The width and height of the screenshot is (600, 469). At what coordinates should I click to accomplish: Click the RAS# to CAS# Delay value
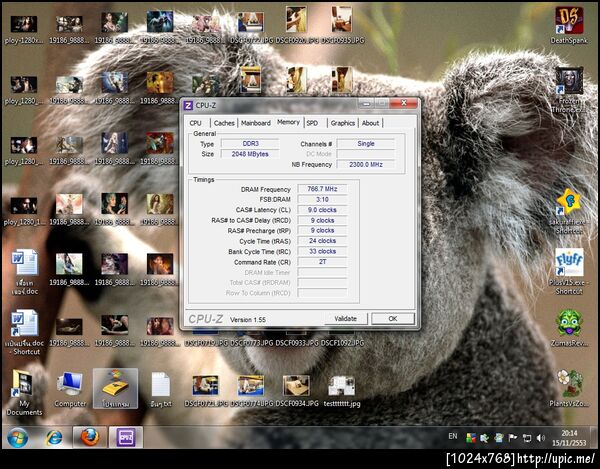(x=322, y=220)
